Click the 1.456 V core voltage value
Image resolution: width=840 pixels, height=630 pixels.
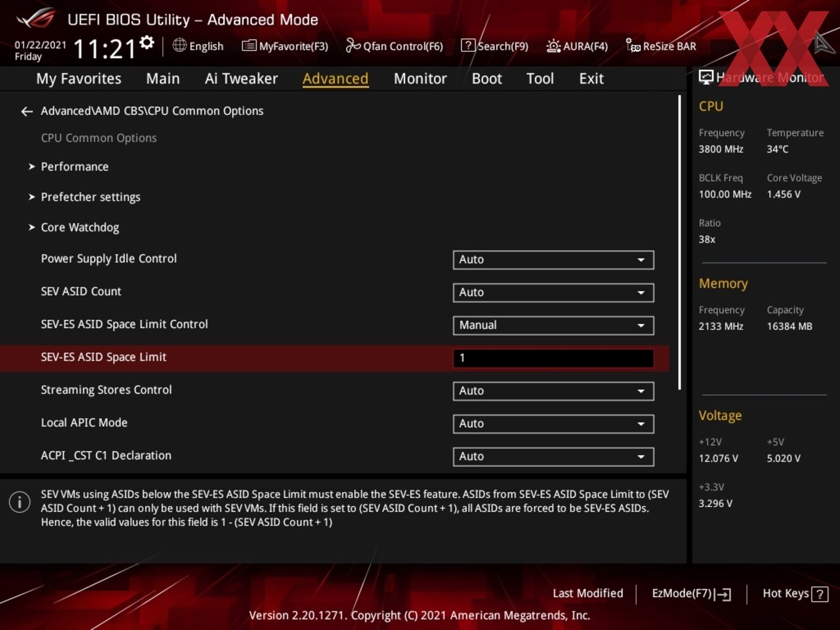point(783,195)
